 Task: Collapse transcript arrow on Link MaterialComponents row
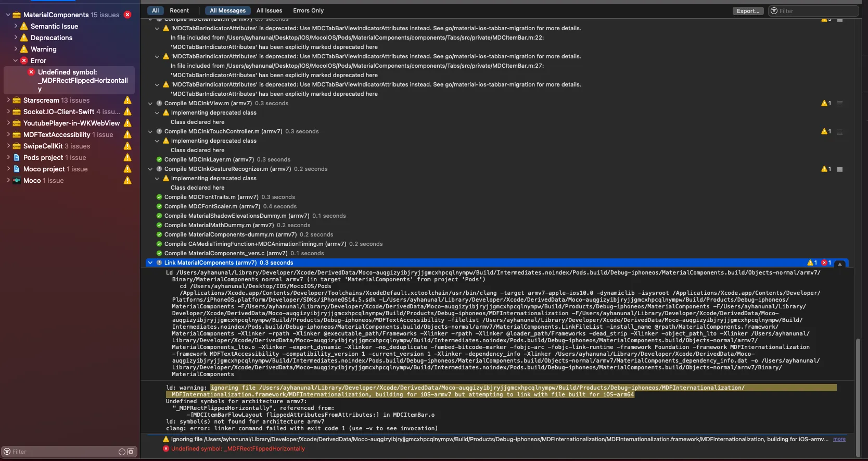839,264
